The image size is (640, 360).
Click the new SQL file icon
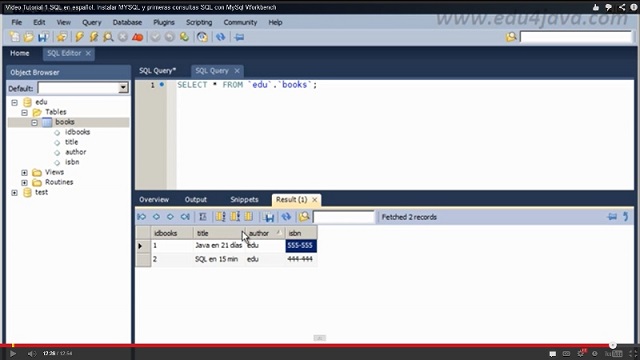14,37
